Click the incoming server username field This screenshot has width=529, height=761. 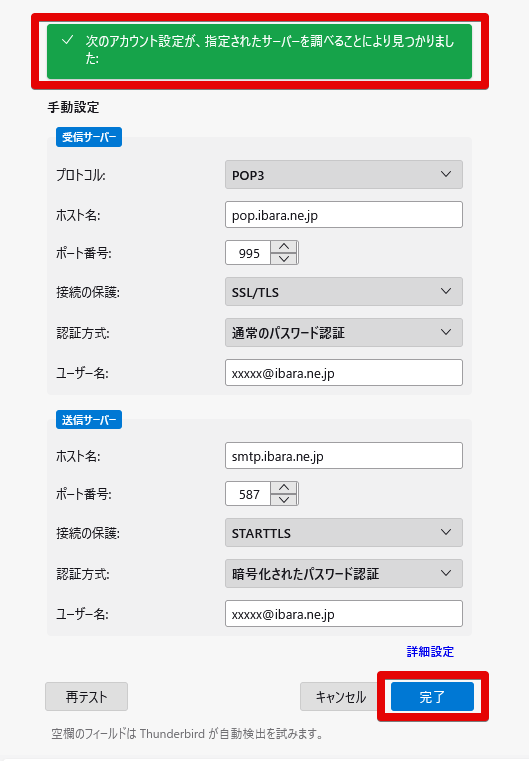[344, 373]
